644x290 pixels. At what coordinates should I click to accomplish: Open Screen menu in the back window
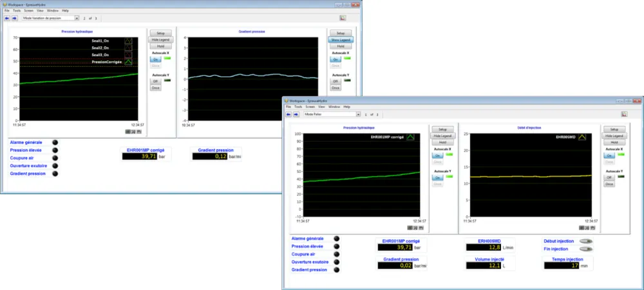(29, 11)
